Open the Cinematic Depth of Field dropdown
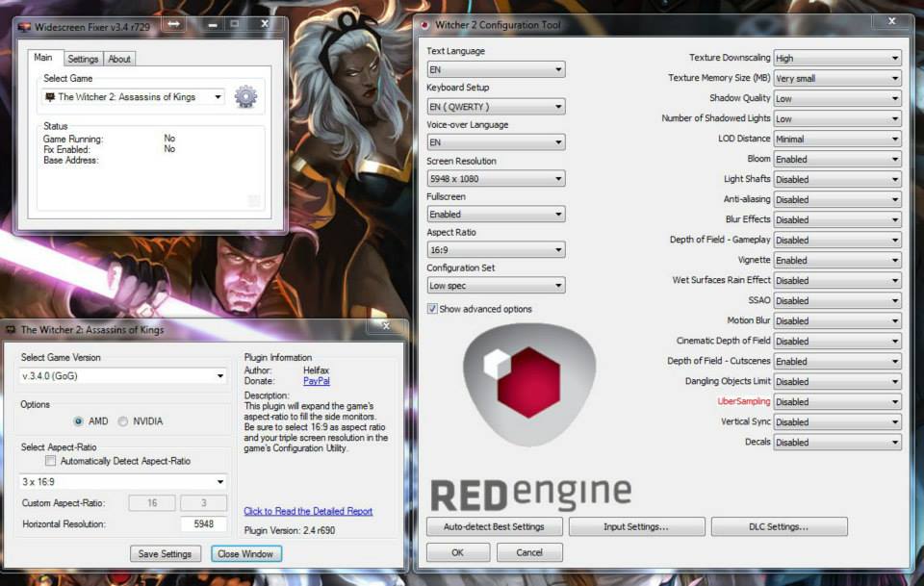The width and height of the screenshot is (924, 586). (x=837, y=341)
